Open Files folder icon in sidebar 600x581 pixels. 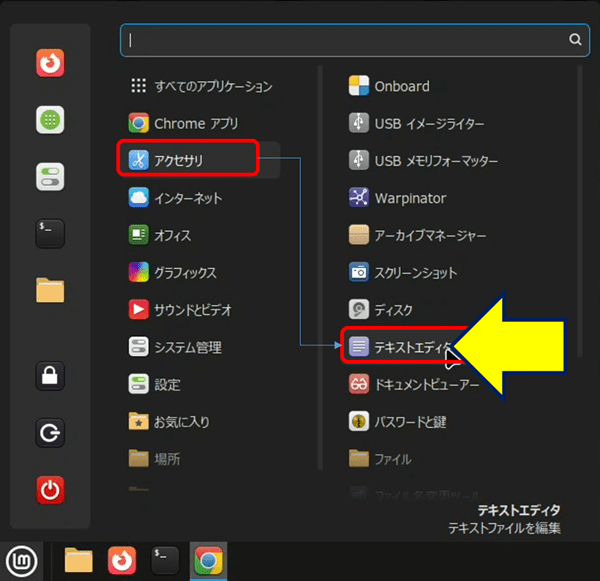[x=50, y=290]
